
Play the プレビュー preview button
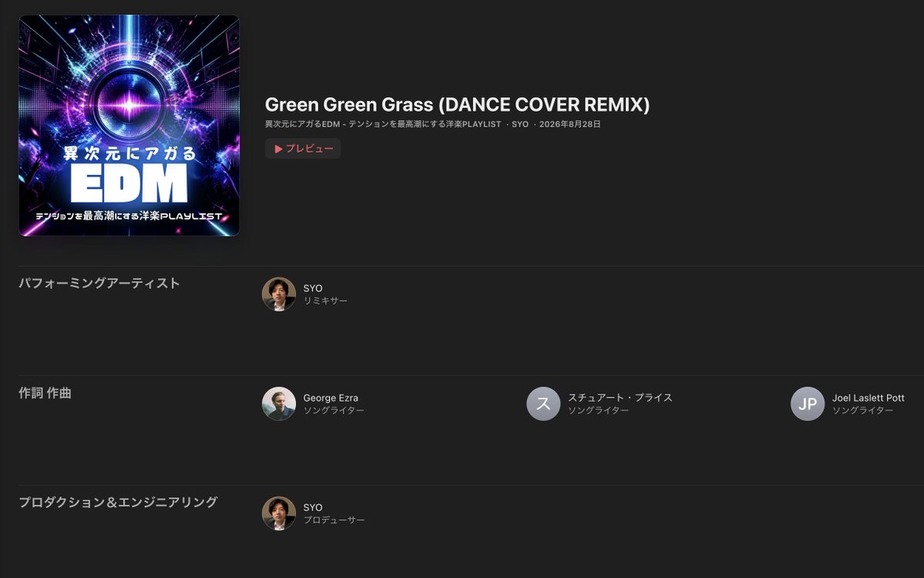(303, 149)
